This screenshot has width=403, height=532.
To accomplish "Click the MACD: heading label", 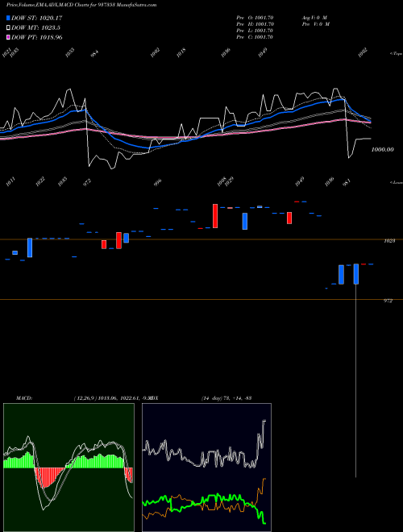I will (x=23, y=397).
